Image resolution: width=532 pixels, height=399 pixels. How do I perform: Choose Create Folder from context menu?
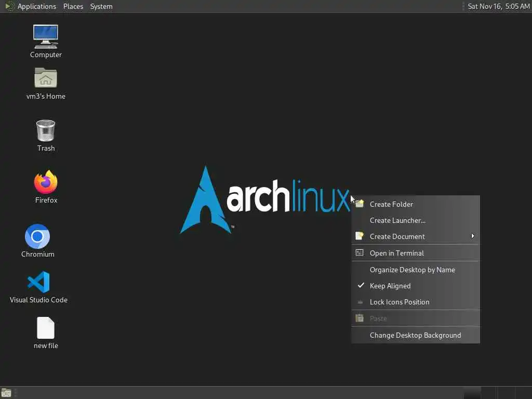(x=416, y=204)
